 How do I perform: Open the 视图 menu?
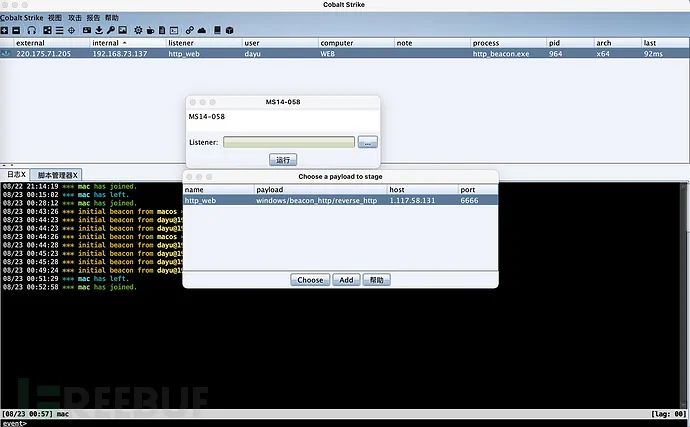pos(55,18)
